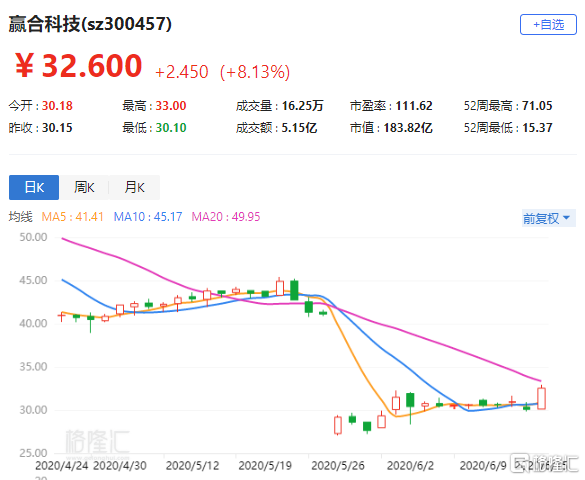Switch to the 日K daily chart tab

click(34, 187)
